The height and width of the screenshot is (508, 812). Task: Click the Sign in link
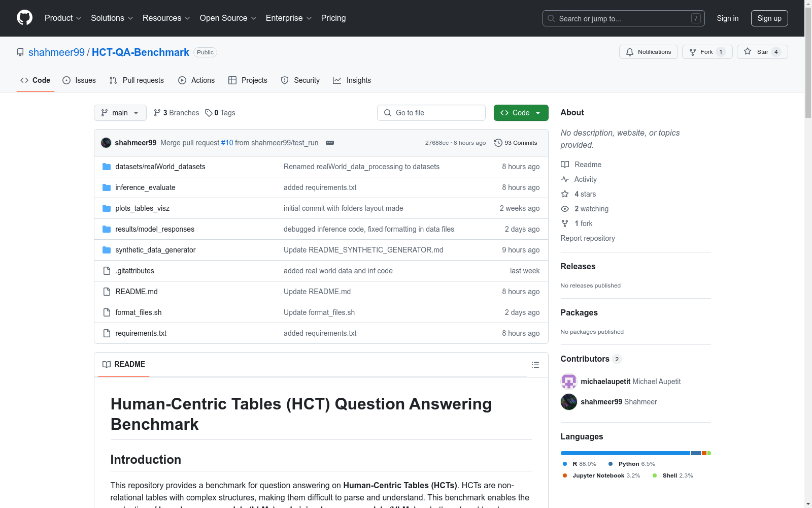point(728,18)
